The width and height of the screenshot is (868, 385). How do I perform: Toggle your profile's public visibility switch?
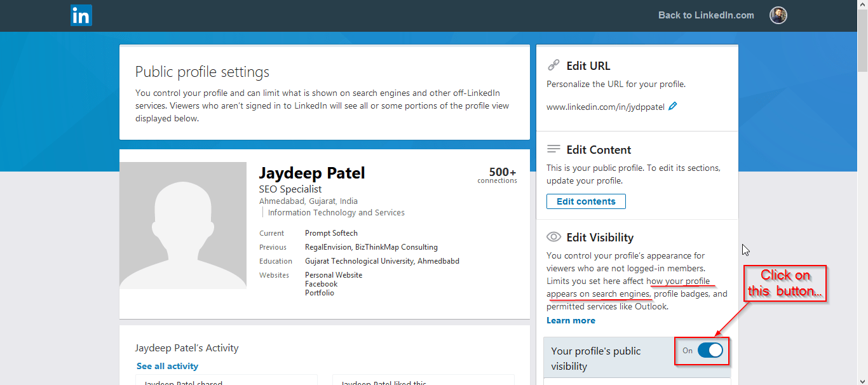coord(710,350)
